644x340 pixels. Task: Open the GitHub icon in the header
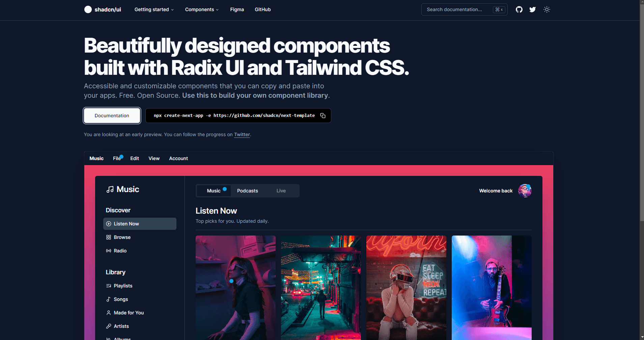click(x=519, y=9)
